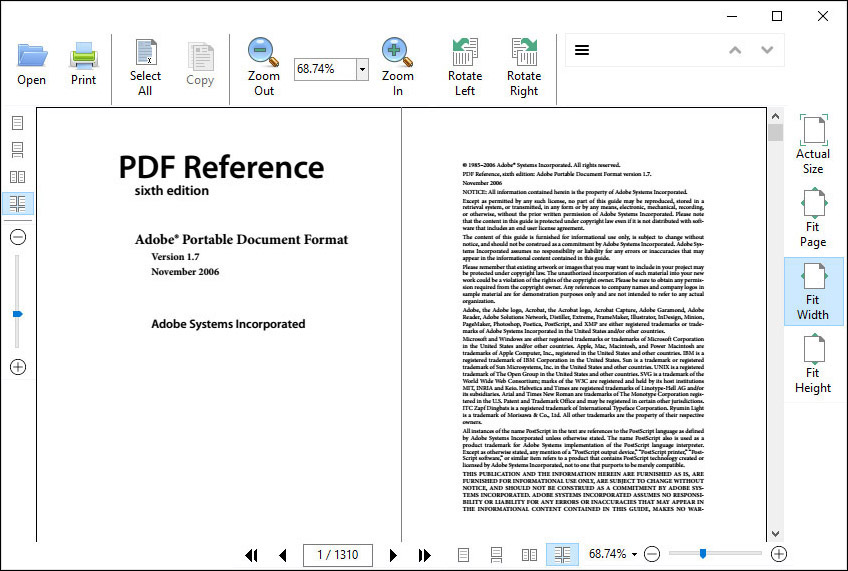Adjust the vertical zoom slider handle in sidebar
Screen dimensions: 848x571
(18, 314)
